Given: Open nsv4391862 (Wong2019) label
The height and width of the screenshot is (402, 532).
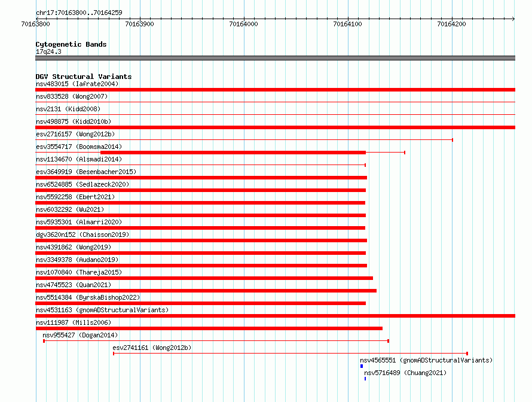Looking at the screenshot, I should (74, 247).
